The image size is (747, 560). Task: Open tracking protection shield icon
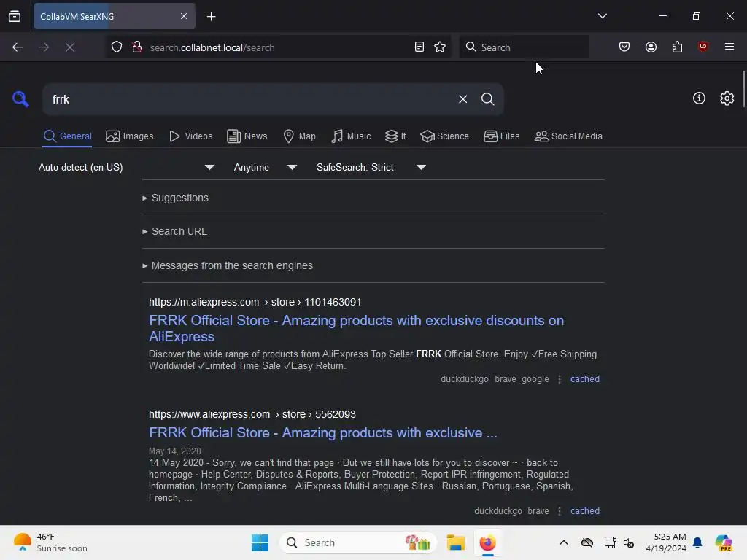pos(117,47)
